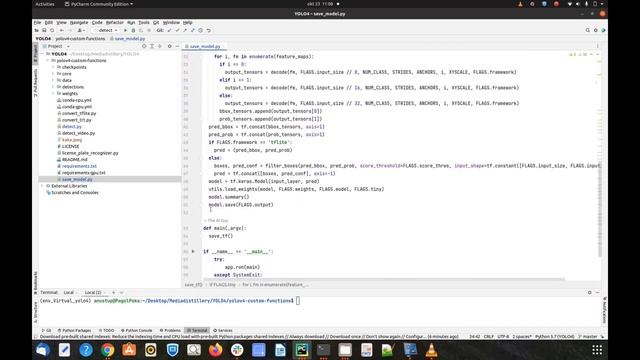
Task: Open Slack from the dock
Action: [x=237, y=350]
